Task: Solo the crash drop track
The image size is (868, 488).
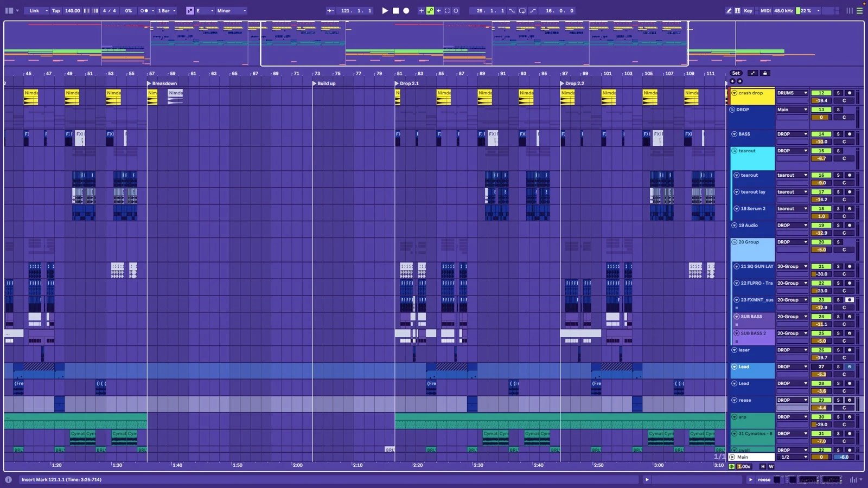Action: pos(838,93)
